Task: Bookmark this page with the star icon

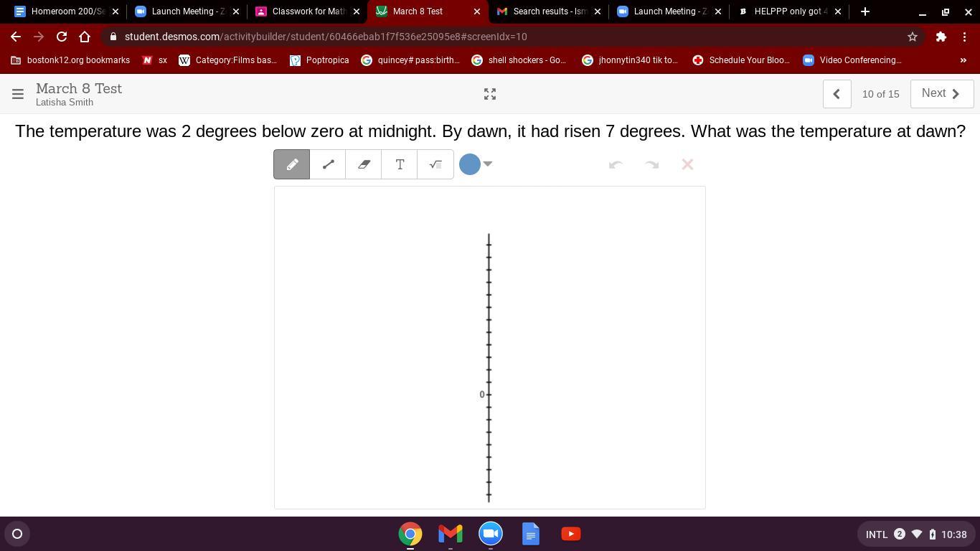Action: click(x=913, y=37)
